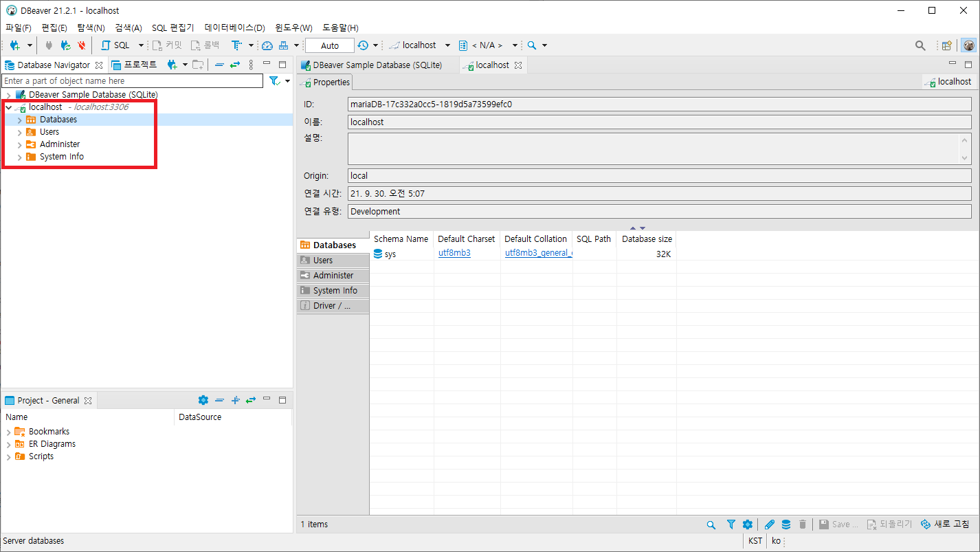Click the navigator object name filter field
Image resolution: width=980 pixels, height=552 pixels.
pos(132,81)
